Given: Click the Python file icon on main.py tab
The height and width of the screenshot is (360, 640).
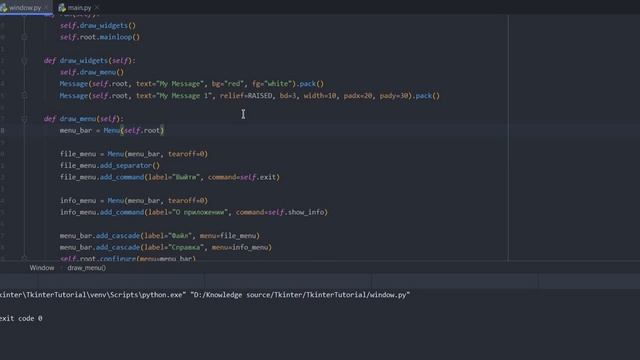Looking at the screenshot, I should (x=62, y=8).
